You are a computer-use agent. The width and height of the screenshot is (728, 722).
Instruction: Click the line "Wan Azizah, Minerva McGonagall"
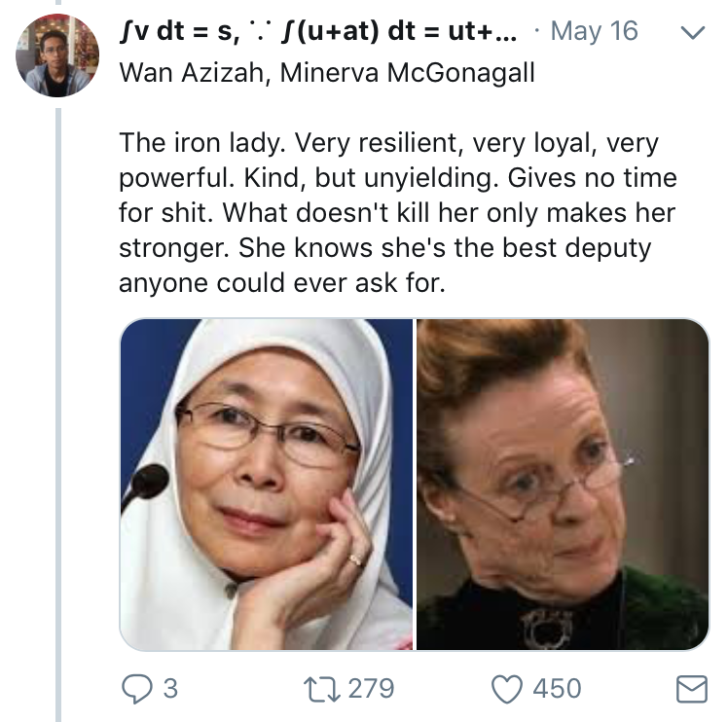[326, 74]
